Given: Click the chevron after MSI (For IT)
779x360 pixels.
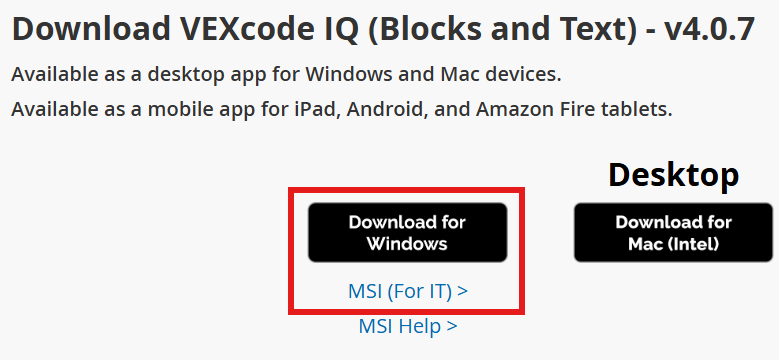Looking at the screenshot, I should 463,291.
